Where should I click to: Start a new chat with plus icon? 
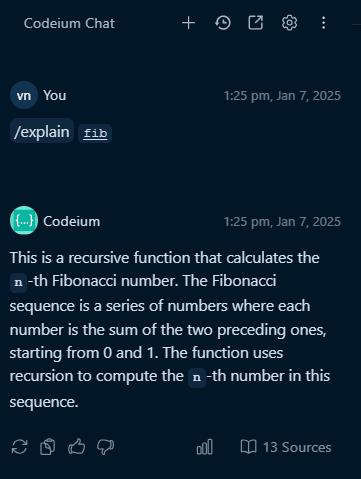coord(188,23)
